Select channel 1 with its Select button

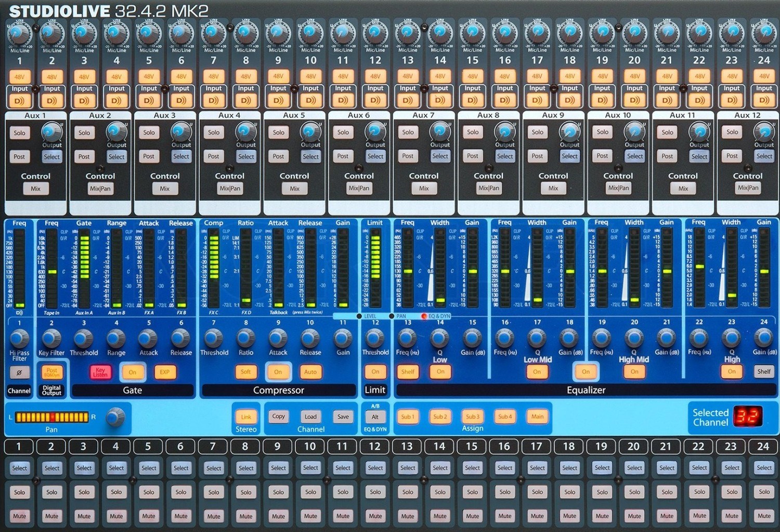click(x=19, y=468)
